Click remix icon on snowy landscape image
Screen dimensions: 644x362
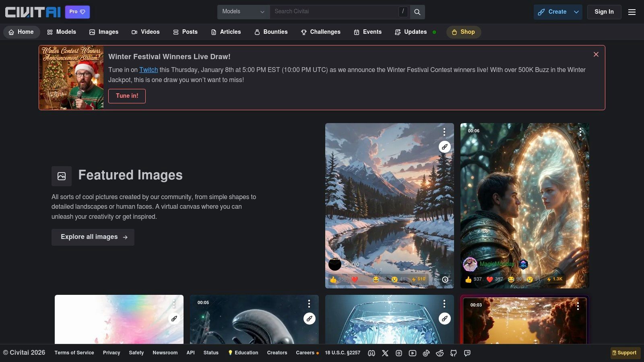[x=444, y=147]
